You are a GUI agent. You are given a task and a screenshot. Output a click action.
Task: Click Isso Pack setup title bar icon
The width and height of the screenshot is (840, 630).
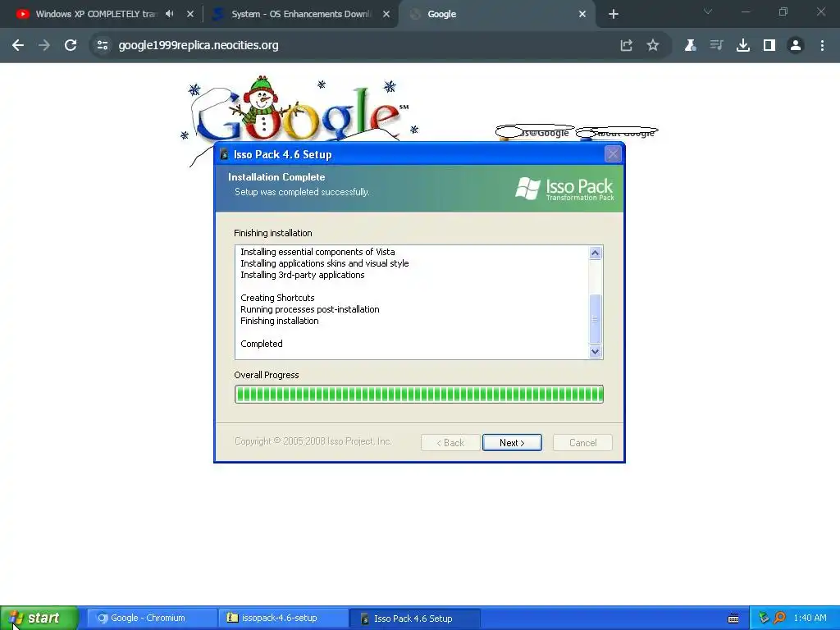[224, 154]
